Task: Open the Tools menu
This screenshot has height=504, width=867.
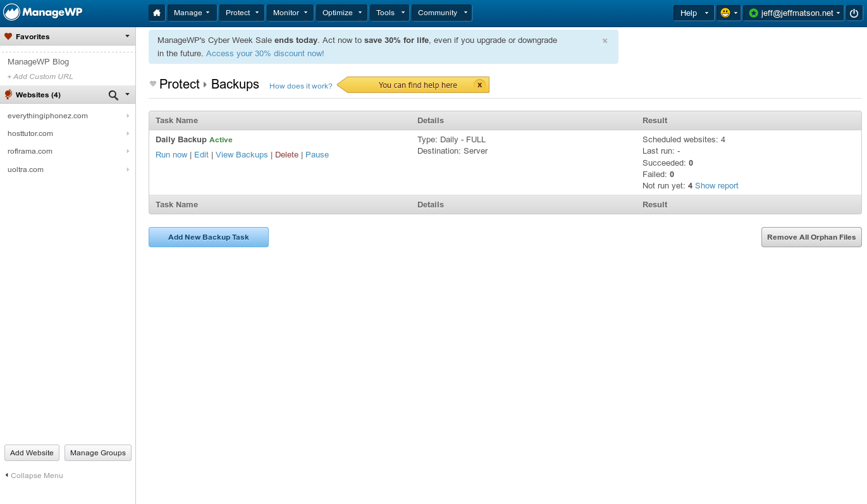Action: (390, 13)
